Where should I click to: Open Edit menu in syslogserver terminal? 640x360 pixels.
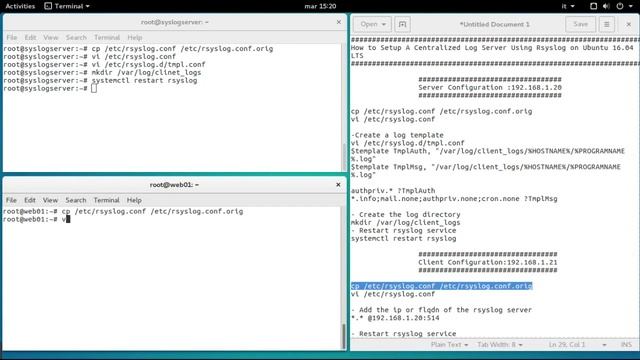30,38
